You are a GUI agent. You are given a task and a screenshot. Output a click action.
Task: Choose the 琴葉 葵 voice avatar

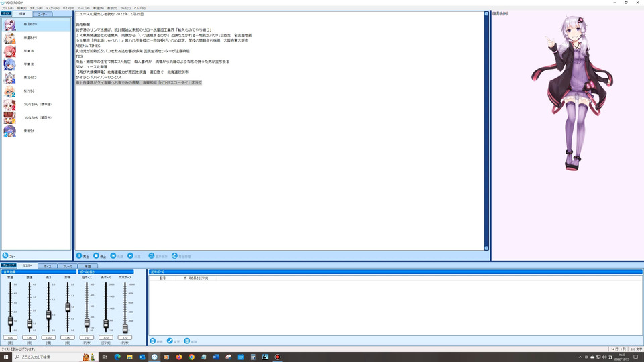point(10,64)
